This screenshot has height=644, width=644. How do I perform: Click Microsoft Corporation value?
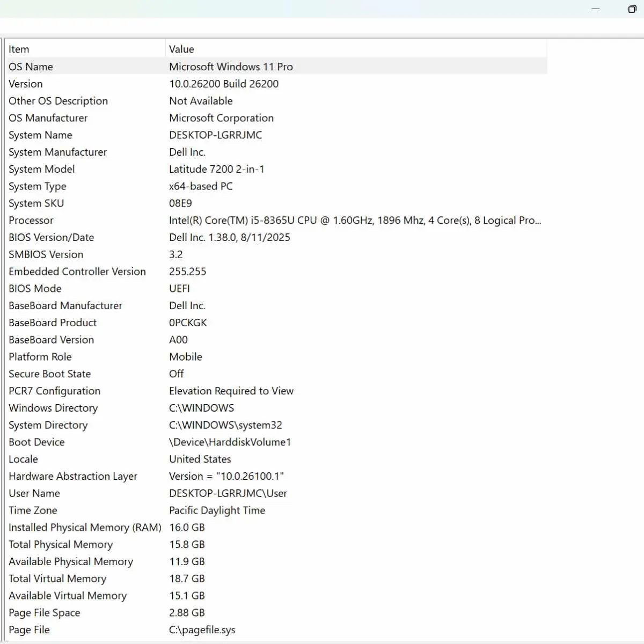point(221,118)
